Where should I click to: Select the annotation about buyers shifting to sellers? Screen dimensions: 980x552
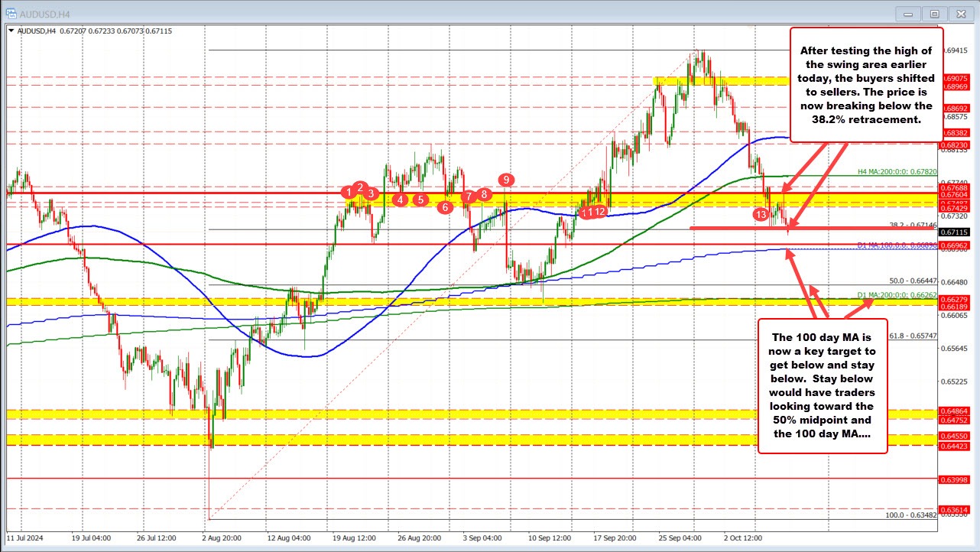[867, 86]
